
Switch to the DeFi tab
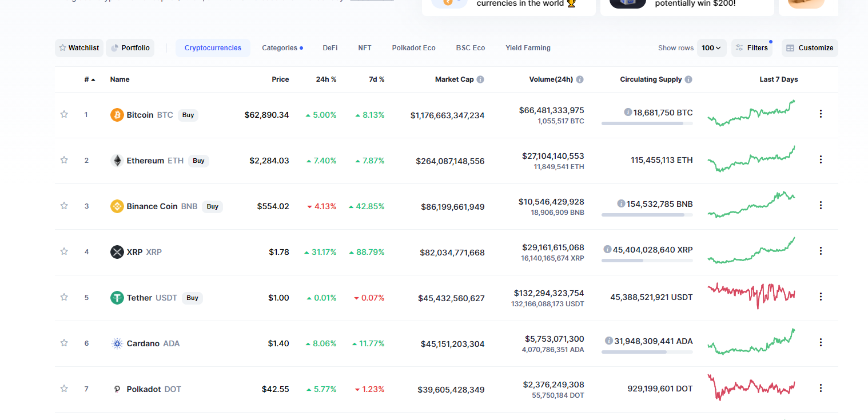(330, 48)
